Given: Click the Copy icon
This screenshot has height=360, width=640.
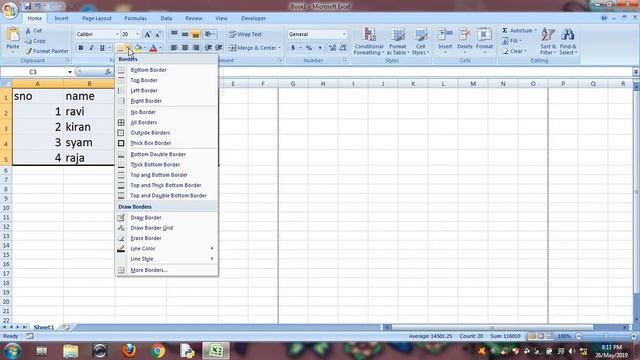Looking at the screenshot, I should coord(28,41).
